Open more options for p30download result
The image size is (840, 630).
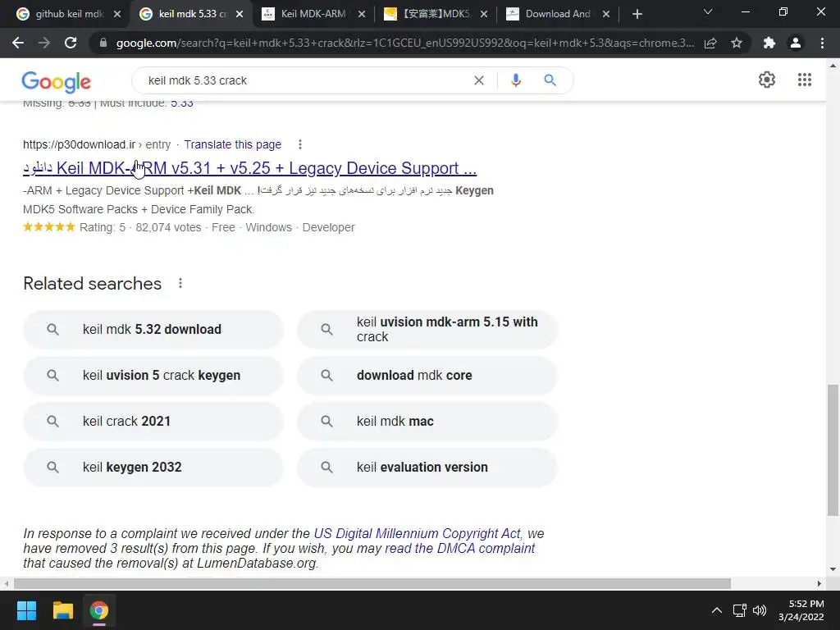[x=300, y=144]
